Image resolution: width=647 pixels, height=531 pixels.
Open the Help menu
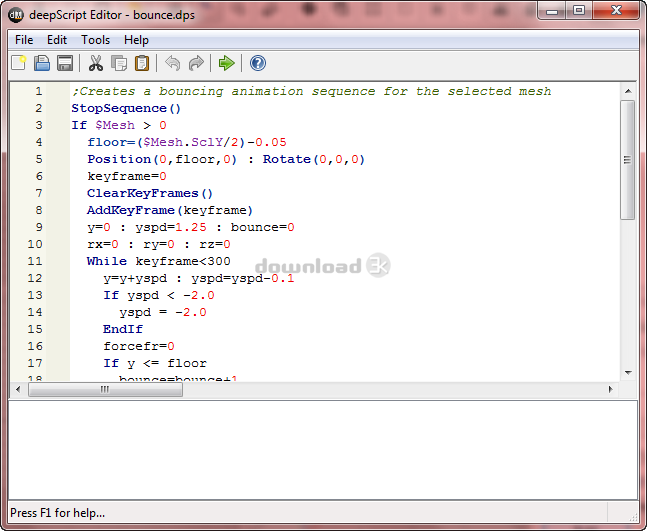point(136,40)
